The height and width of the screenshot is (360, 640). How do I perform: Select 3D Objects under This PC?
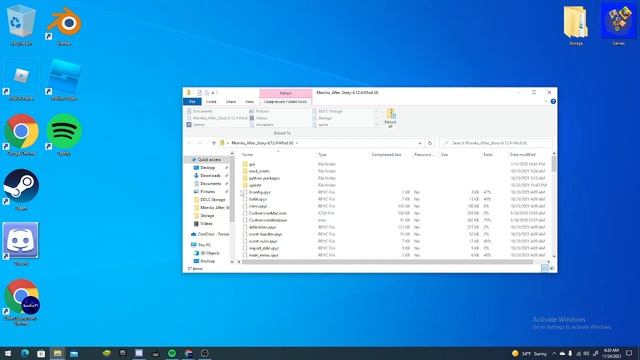point(207,253)
